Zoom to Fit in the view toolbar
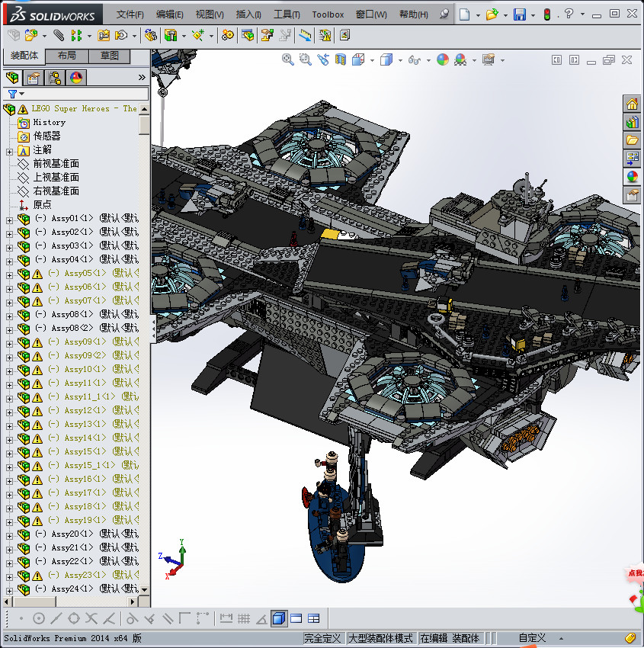 click(288, 60)
